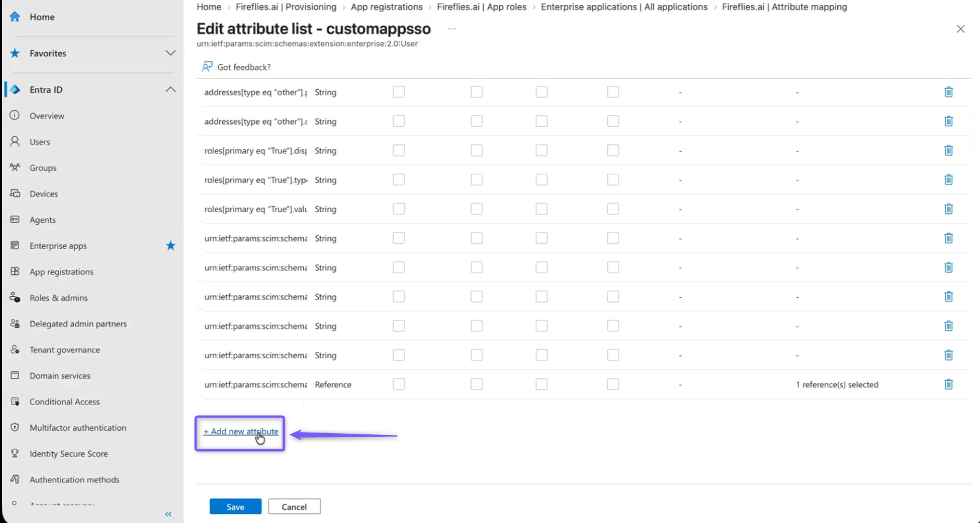The height and width of the screenshot is (523, 980).
Task: Tick fourth checkbox in roles display row
Action: pos(613,150)
